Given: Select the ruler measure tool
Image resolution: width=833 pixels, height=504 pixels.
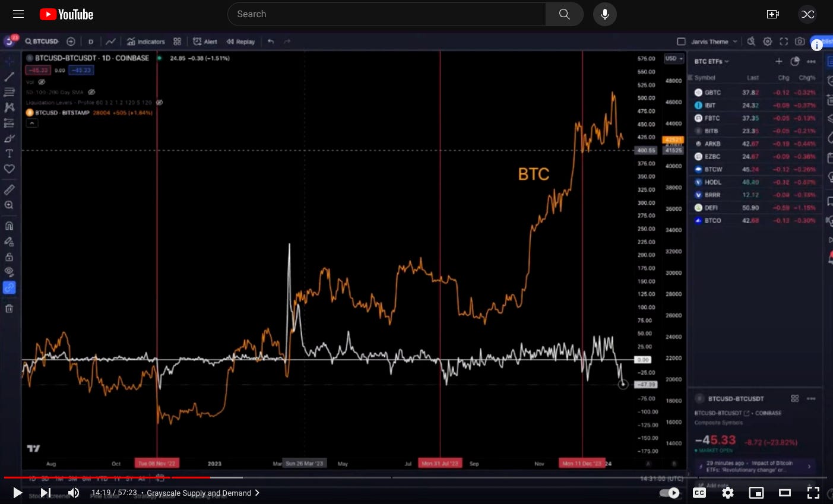Looking at the screenshot, I should 9,190.
